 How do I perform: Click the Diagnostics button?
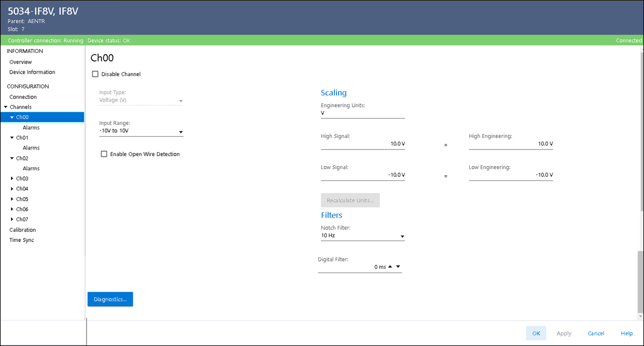click(110, 299)
